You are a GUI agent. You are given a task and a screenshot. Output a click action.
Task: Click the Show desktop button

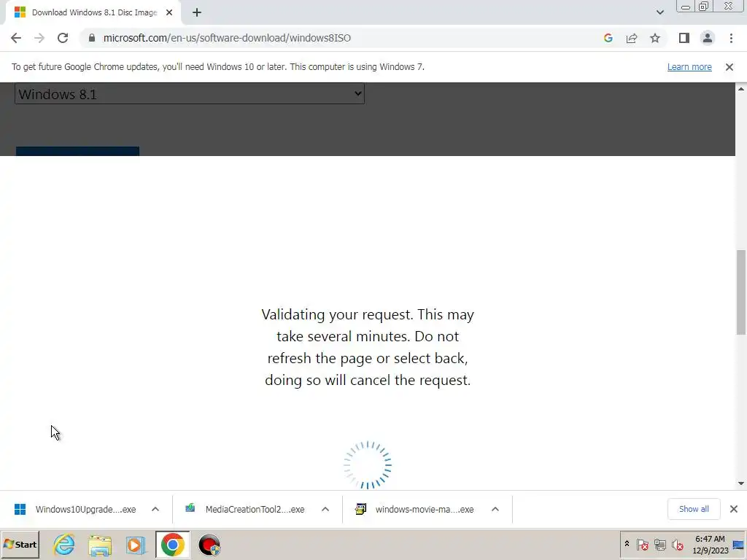(739, 544)
